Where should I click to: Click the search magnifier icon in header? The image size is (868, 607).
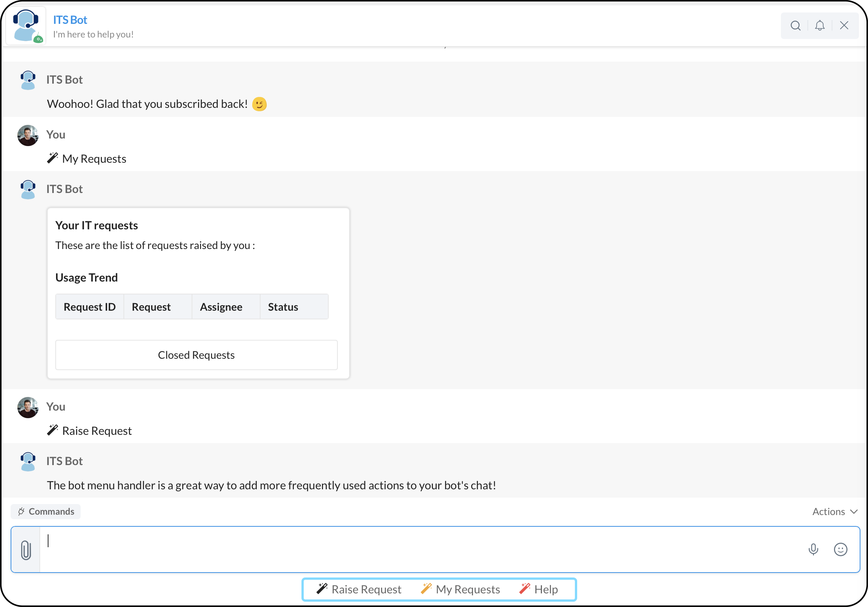[x=795, y=26]
